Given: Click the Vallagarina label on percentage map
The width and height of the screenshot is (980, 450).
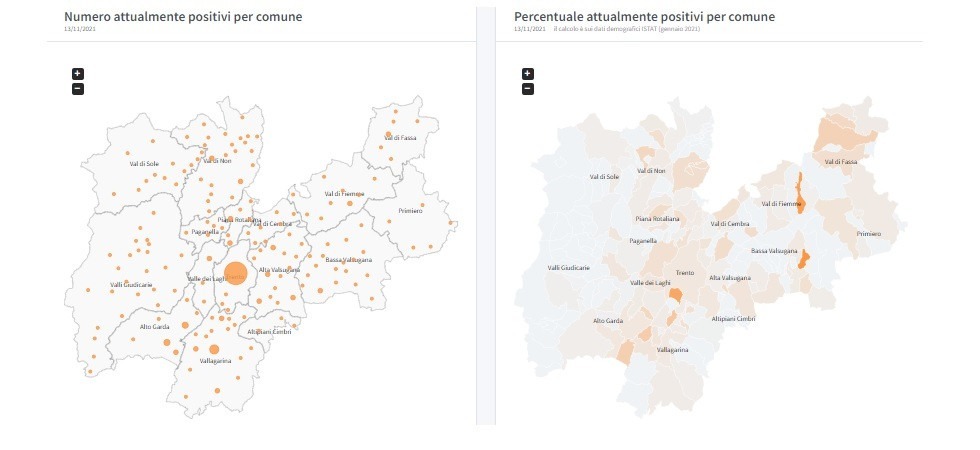Looking at the screenshot, I should coord(672,350).
